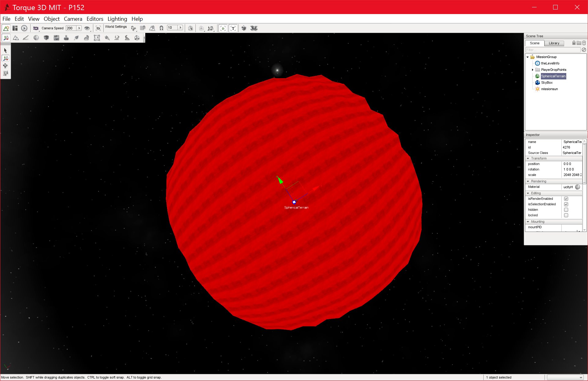Click the Scene Tree Filter field

coord(553,50)
